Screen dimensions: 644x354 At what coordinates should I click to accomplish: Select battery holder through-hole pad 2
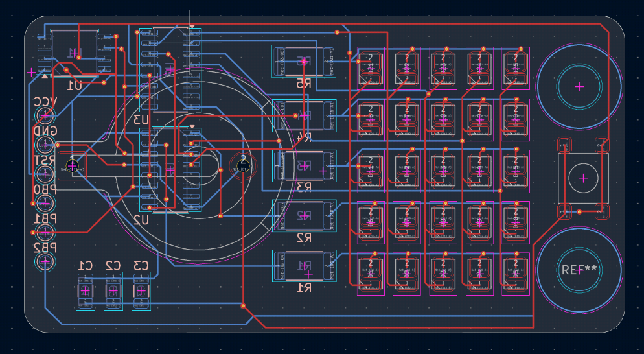(x=243, y=166)
